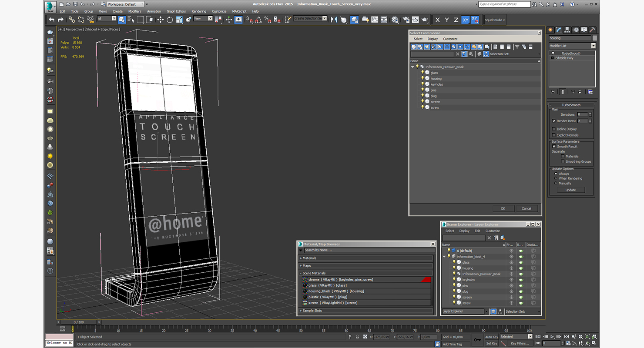Open Select by Name list icon
The width and height of the screenshot is (644, 348).
coord(131,20)
